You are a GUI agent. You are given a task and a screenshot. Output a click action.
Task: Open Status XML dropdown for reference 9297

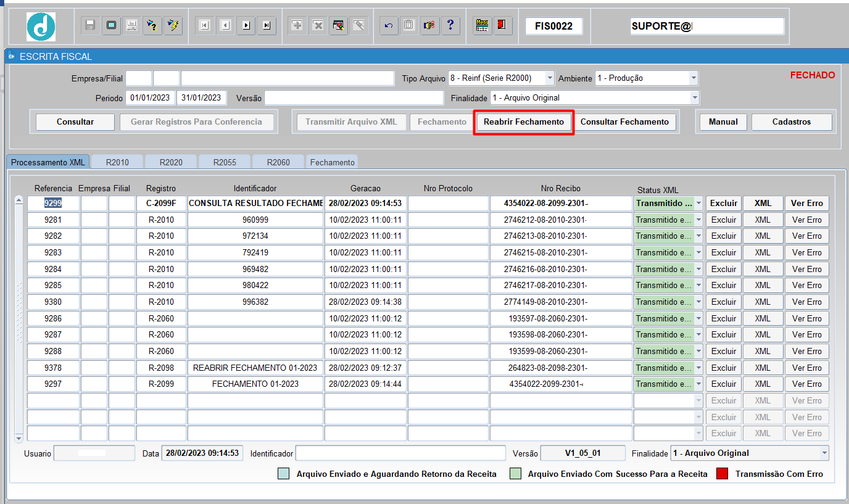click(x=698, y=384)
